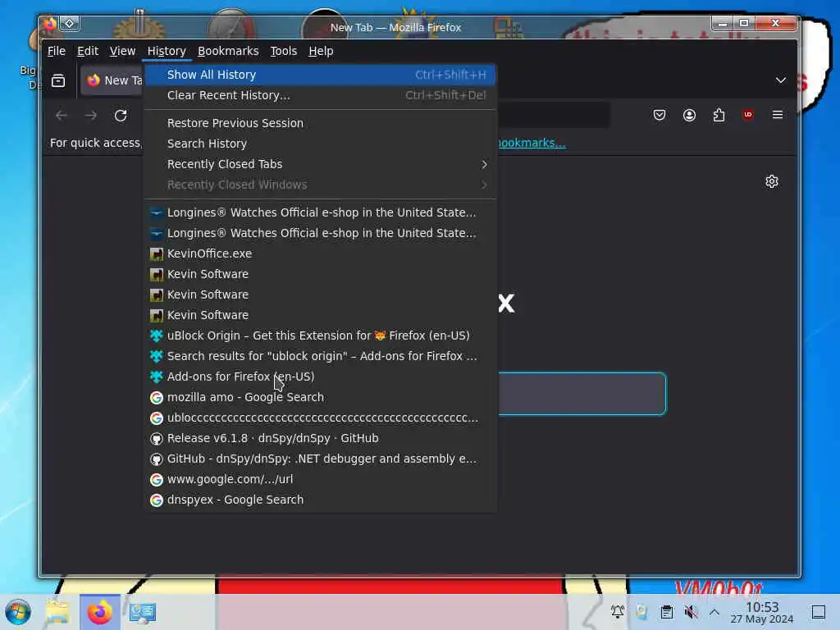840x630 pixels.
Task: Open Release v6.1.8 dnSpy GitHub entry
Action: 321,438
